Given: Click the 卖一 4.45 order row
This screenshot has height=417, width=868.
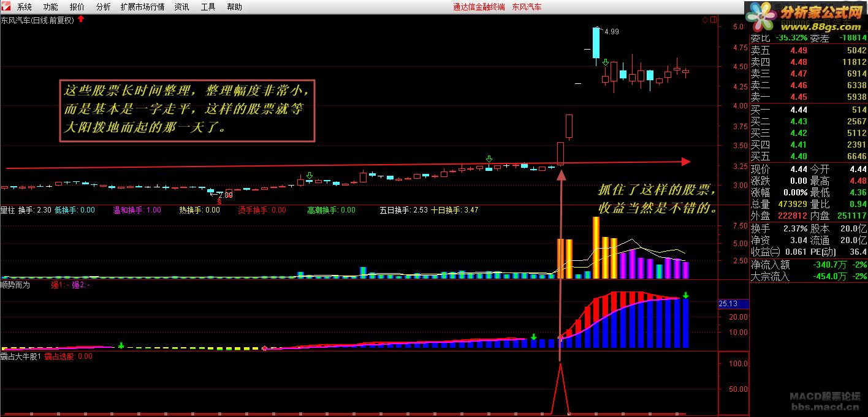Looking at the screenshot, I should tap(809, 97).
